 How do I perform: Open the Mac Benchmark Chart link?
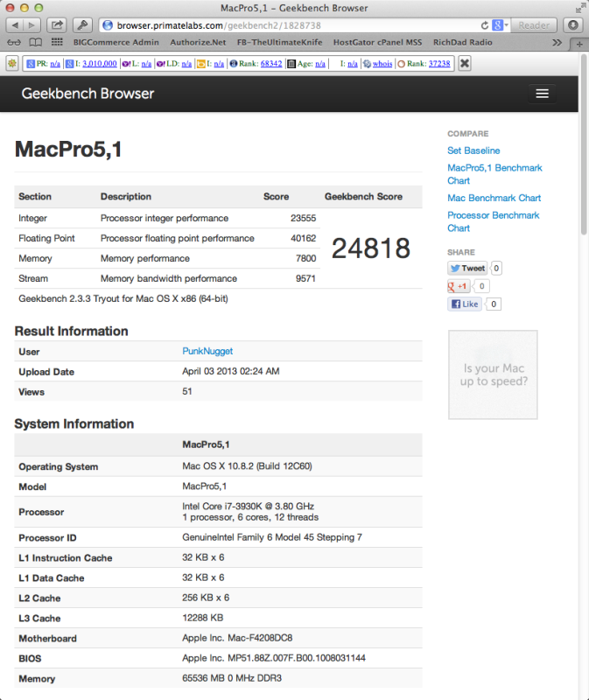(x=494, y=198)
